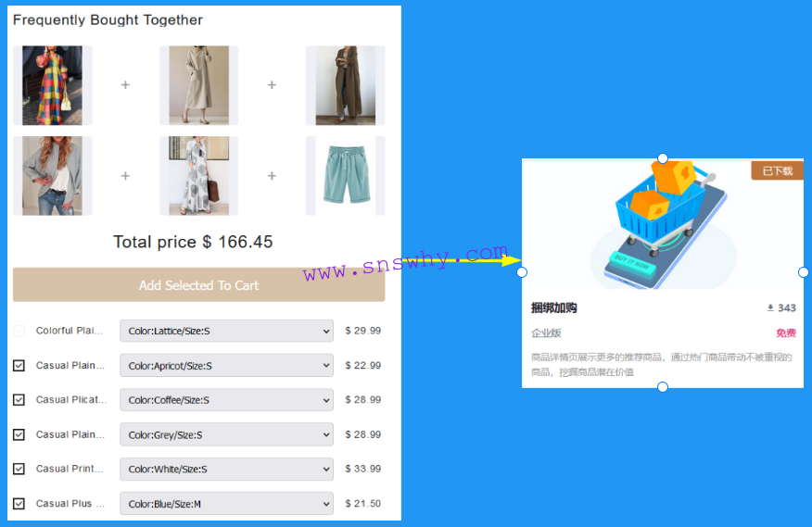Image resolution: width=812 pixels, height=527 pixels.
Task: Click the 捆绑加购 plugin title
Action: pos(553,308)
